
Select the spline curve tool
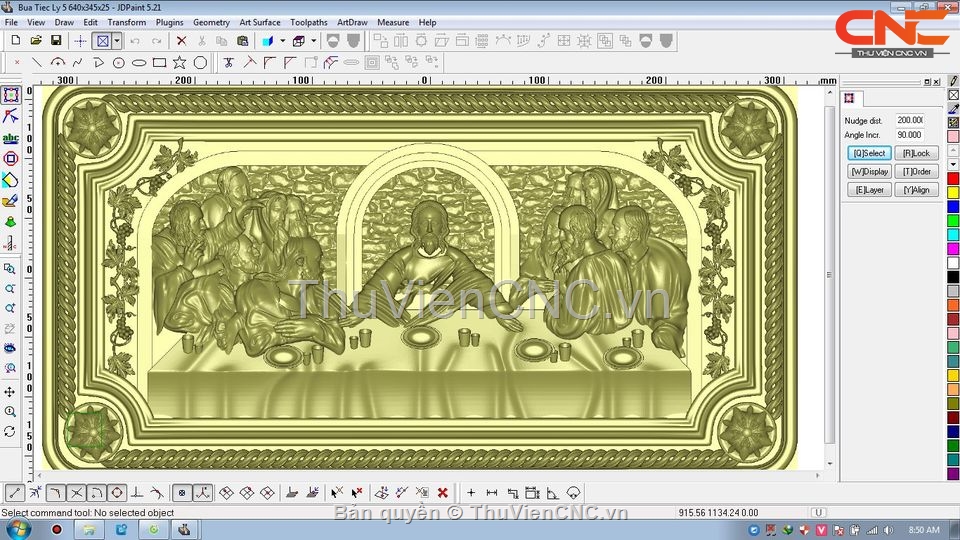click(x=78, y=62)
